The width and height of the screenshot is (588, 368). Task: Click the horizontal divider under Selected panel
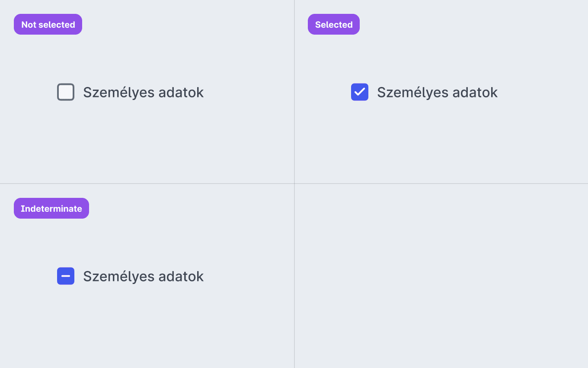click(x=441, y=184)
